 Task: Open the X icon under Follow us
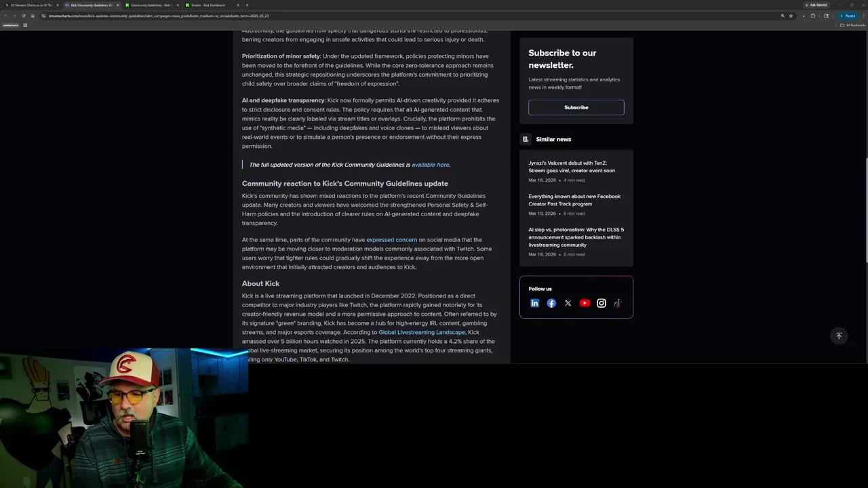(x=568, y=303)
